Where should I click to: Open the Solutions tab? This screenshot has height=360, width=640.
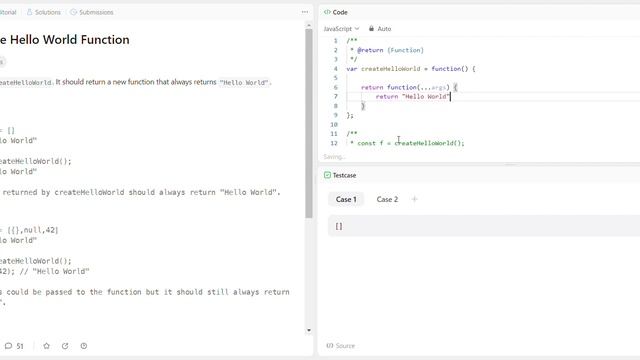44,12
